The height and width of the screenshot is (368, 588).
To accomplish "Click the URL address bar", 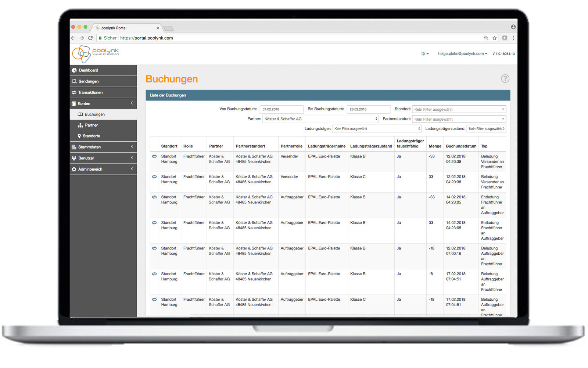I will pos(298,38).
